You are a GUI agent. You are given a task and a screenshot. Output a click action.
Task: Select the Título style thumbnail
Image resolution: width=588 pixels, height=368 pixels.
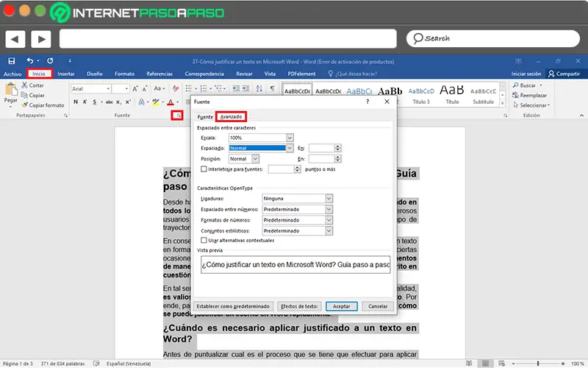tap(452, 94)
